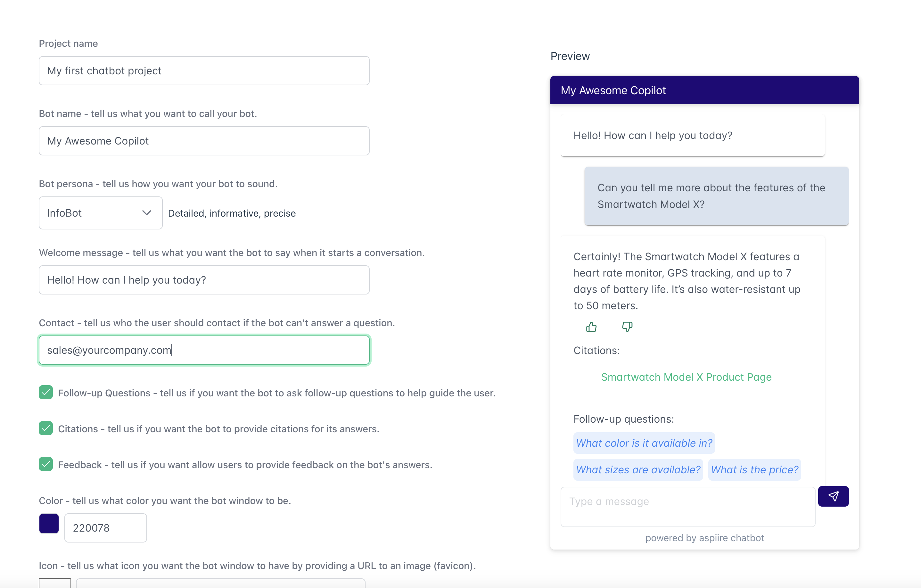Choose 'What sizes are available?' follow-up
The image size is (921, 588).
[638, 469]
